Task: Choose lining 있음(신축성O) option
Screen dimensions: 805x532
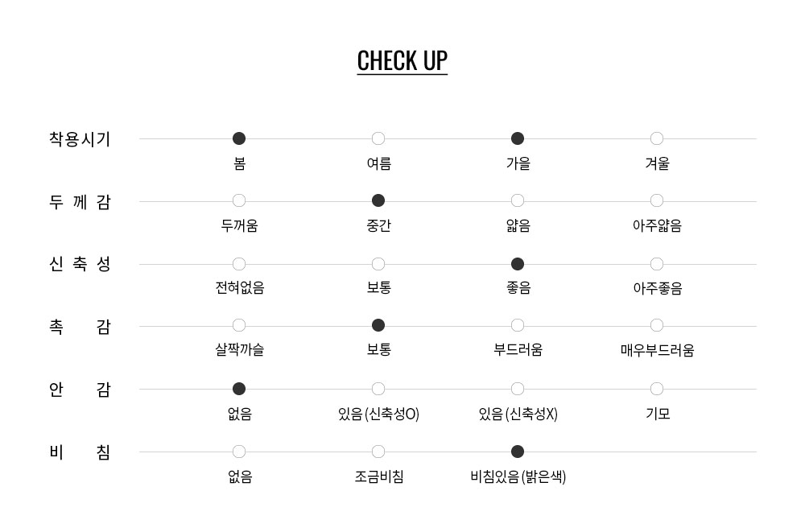Action: pyautogui.click(x=378, y=390)
